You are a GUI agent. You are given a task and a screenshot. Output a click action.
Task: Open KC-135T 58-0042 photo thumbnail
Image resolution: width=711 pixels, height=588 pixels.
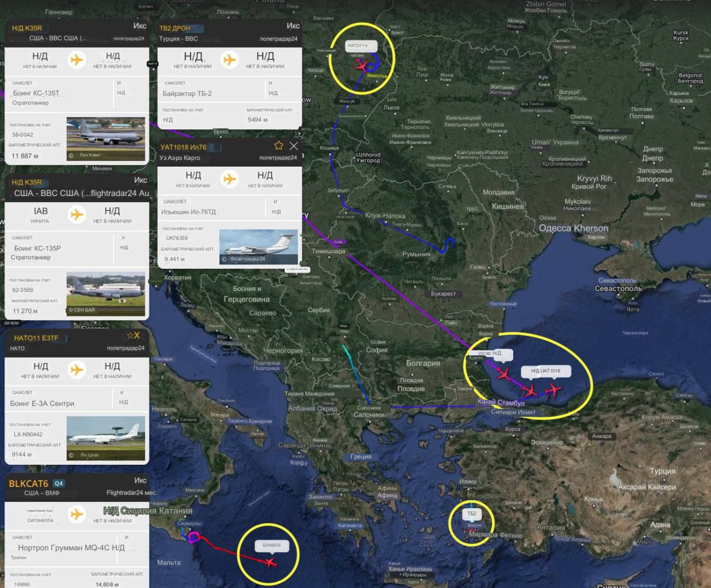(106, 138)
